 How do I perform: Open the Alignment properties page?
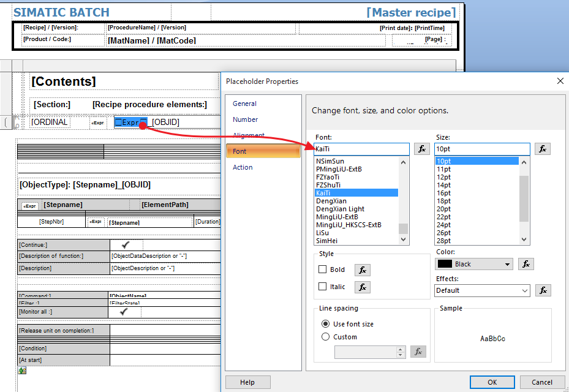click(x=249, y=135)
